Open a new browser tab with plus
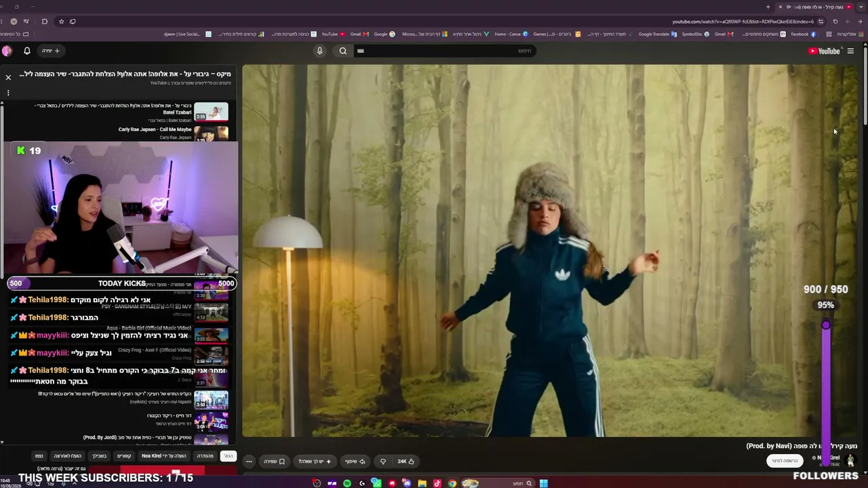This screenshot has height=488, width=868. 768,7
